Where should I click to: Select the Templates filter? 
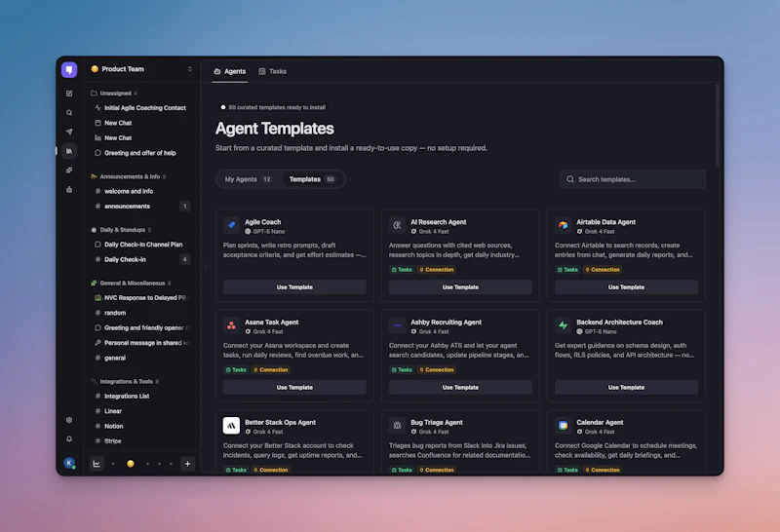(312, 179)
